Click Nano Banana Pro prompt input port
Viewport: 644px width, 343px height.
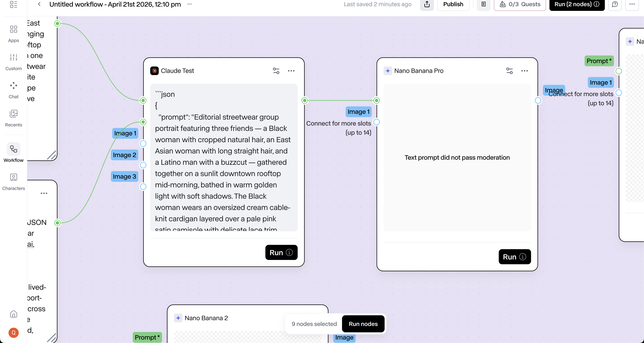pyautogui.click(x=377, y=101)
